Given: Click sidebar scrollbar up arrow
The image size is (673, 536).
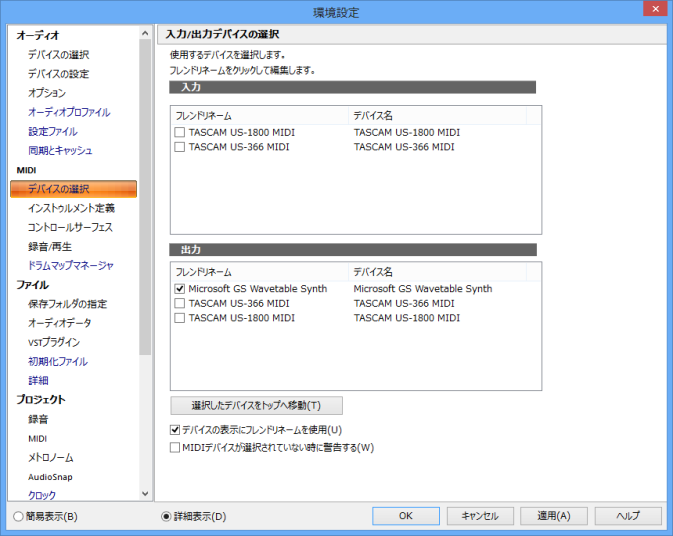Looking at the screenshot, I should 145,33.
